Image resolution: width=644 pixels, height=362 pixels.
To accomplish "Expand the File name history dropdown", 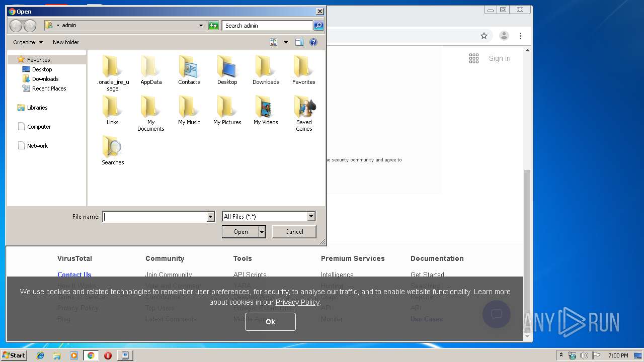I will coord(210,217).
